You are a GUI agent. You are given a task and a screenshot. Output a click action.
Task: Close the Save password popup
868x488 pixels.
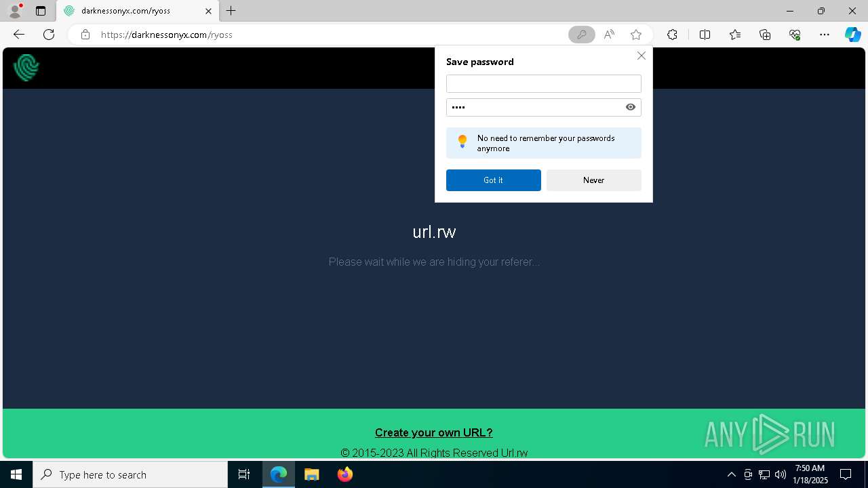(641, 56)
